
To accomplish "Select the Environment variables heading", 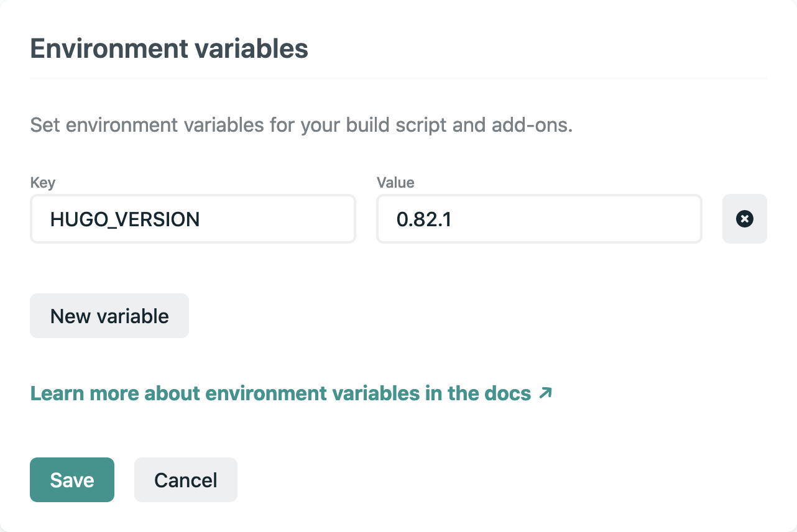I will 169,48.
